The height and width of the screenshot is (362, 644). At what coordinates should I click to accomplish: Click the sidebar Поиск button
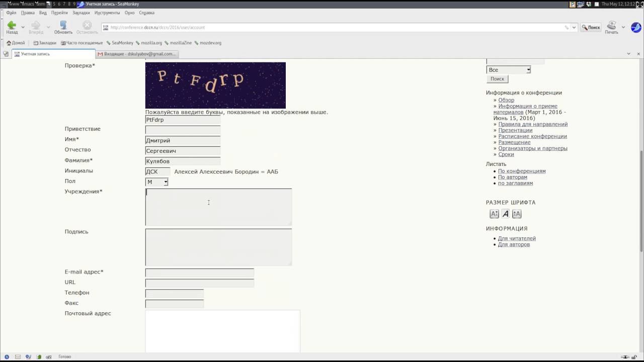point(497,79)
